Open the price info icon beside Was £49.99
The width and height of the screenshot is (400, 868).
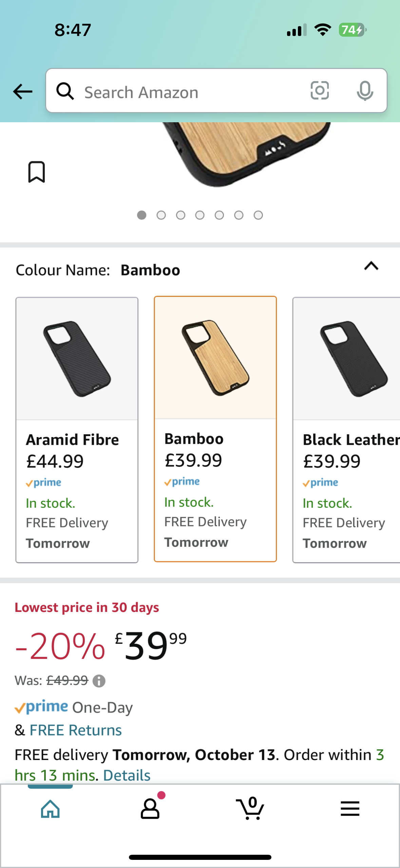(99, 681)
